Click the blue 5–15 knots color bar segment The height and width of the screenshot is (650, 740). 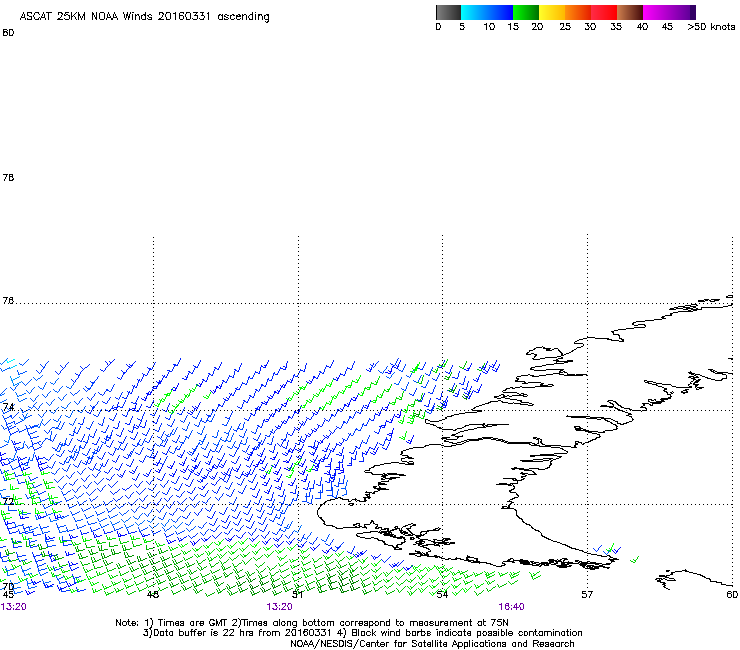[x=487, y=12]
